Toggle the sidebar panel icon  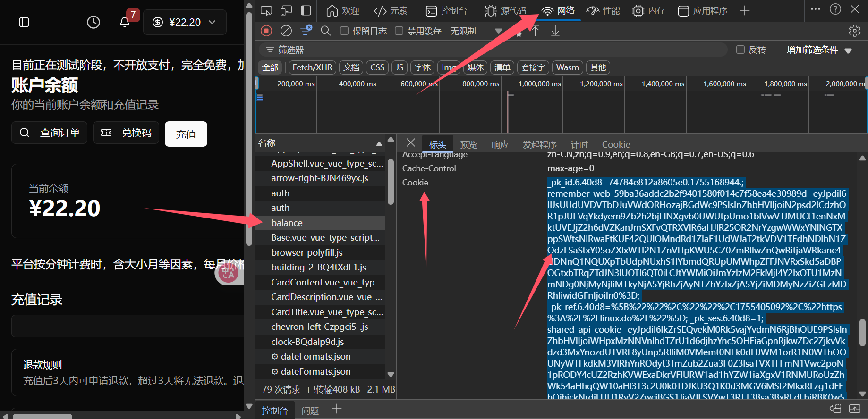(24, 22)
